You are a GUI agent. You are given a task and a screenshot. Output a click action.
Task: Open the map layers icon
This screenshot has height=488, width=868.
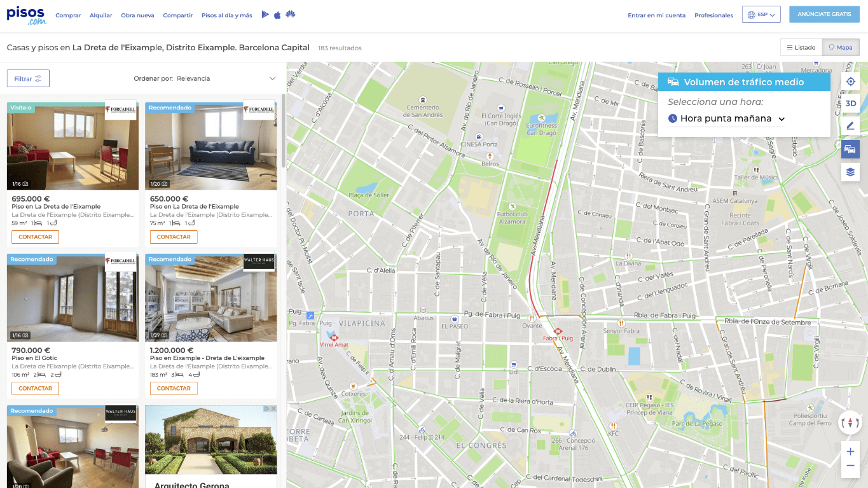(x=850, y=172)
